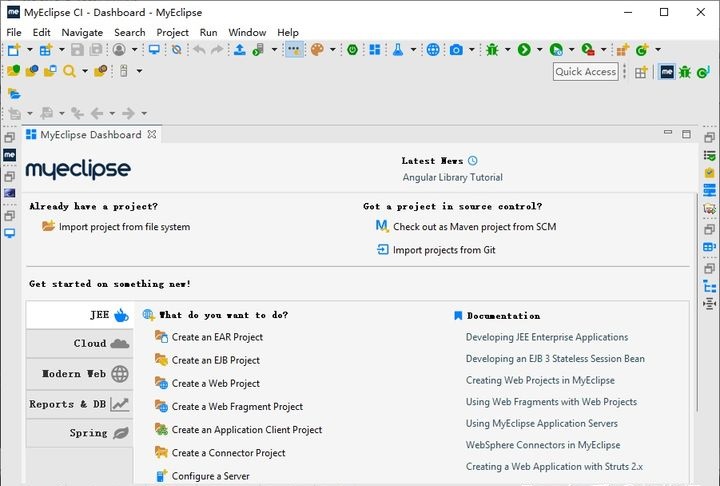Click the user account profile icon

[119, 50]
